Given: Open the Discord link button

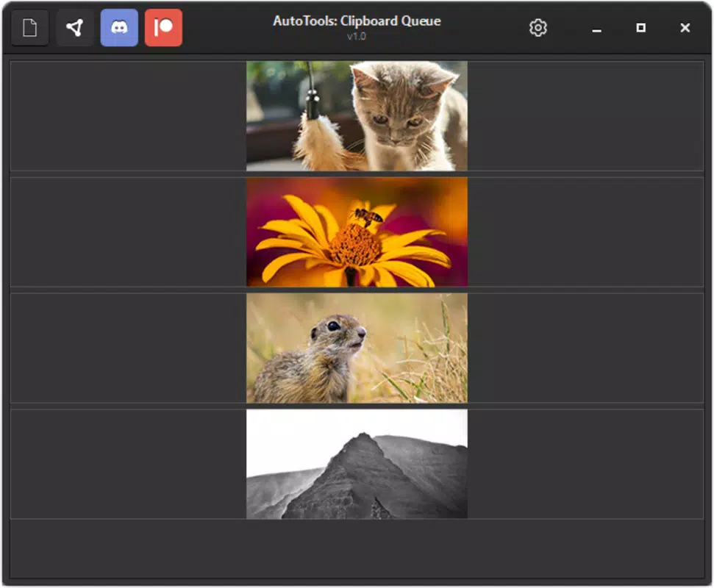Looking at the screenshot, I should (119, 28).
